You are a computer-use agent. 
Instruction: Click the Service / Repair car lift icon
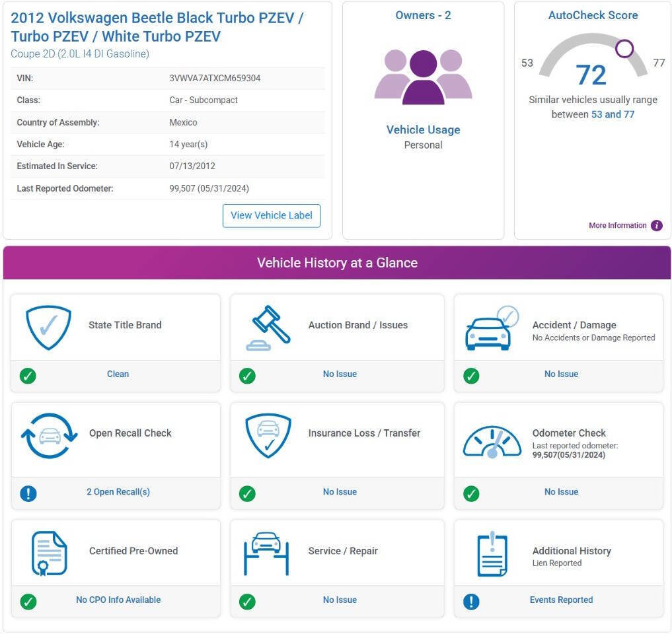point(266,553)
